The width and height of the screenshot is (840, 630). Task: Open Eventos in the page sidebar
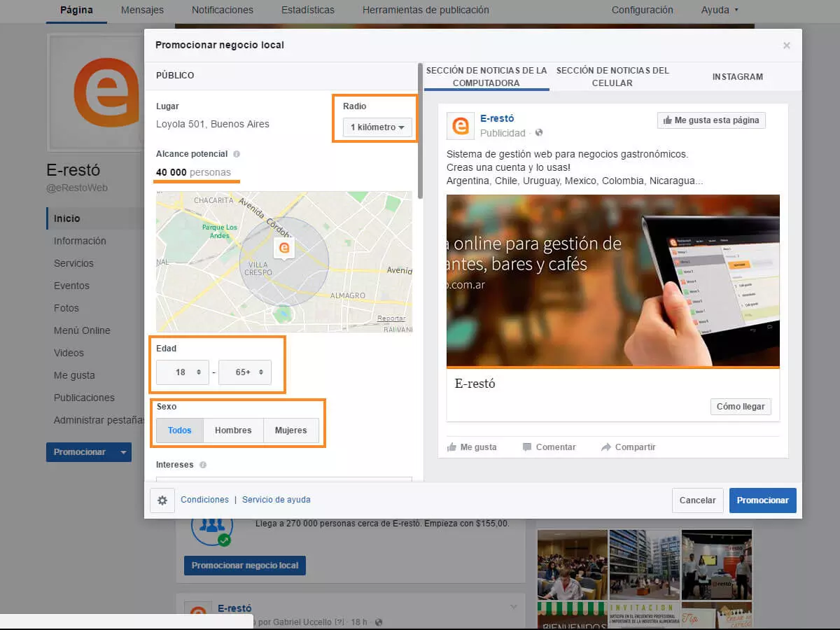click(71, 286)
